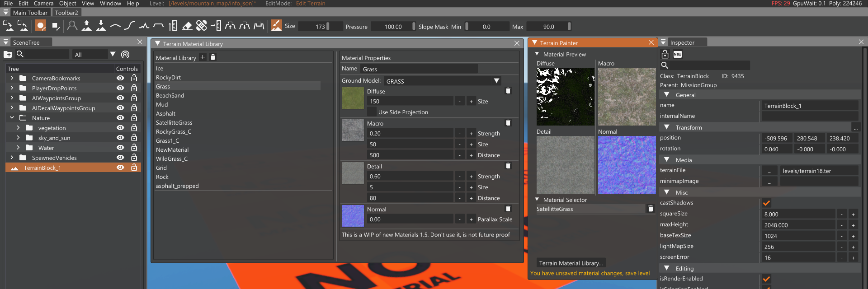Collapse the Inspector Media section

pos(667,160)
